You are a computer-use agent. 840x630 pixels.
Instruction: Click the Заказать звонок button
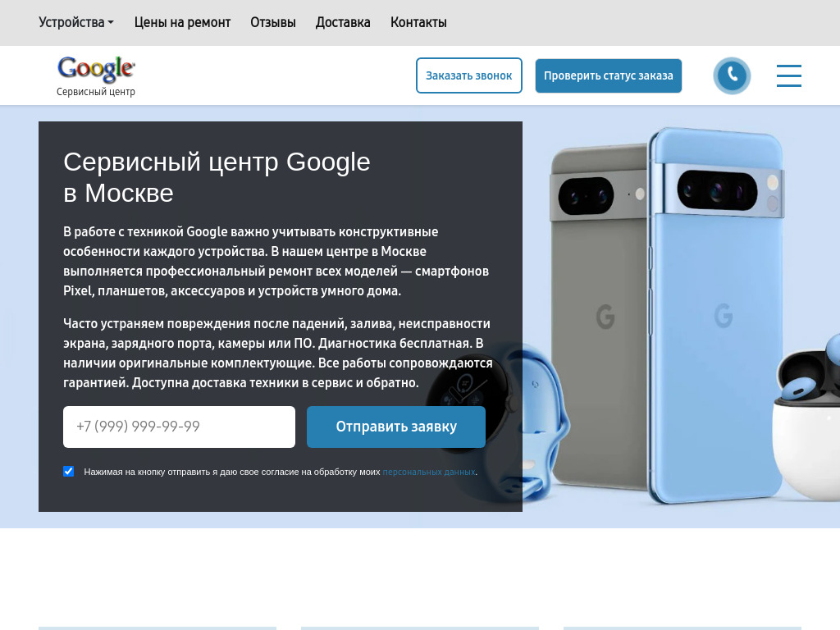[468, 75]
